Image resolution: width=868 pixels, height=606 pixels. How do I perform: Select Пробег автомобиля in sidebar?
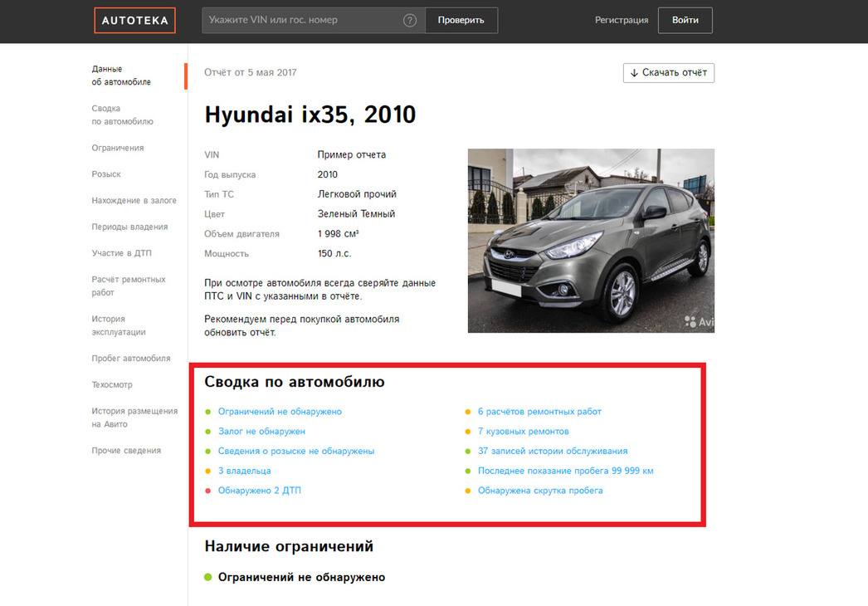click(131, 359)
